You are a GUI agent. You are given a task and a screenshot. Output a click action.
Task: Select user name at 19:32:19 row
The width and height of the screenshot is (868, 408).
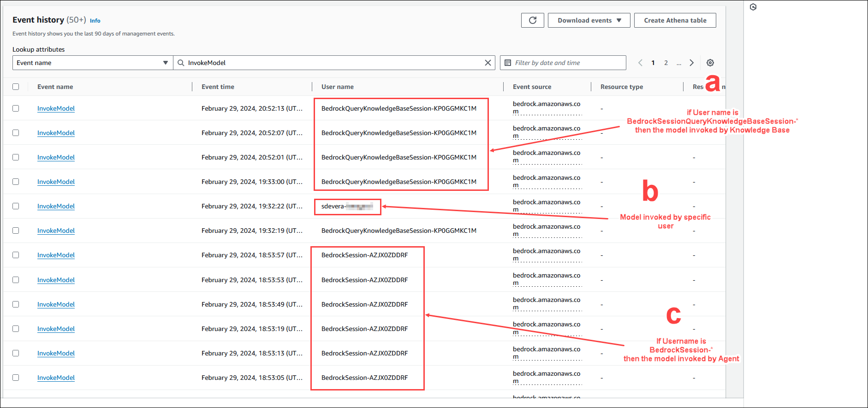399,231
